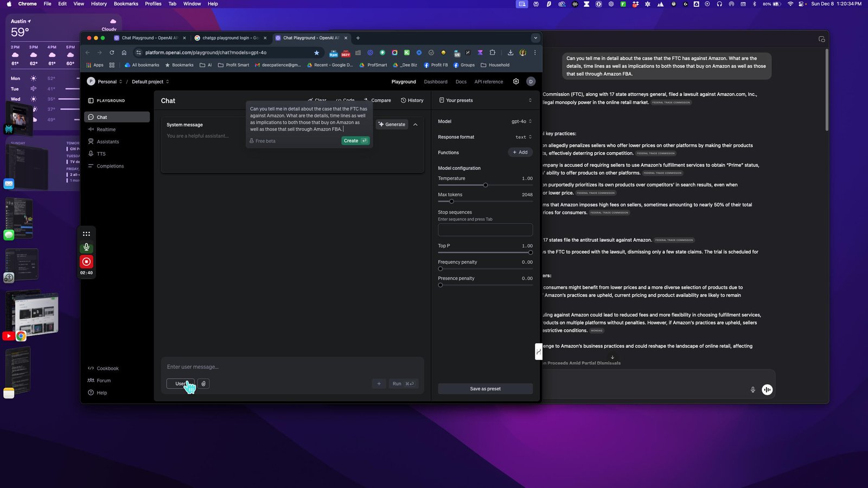The width and height of the screenshot is (868, 488).
Task: Open the Dashboard tab
Action: 436,82
